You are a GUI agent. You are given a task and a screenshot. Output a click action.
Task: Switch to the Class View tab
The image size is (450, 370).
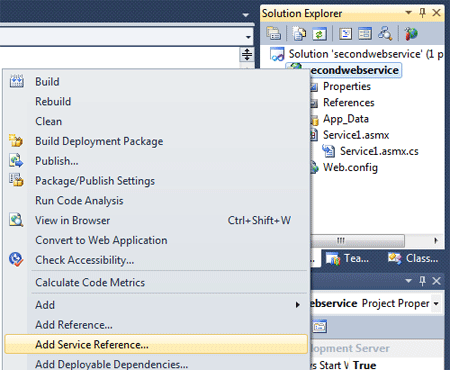414,259
